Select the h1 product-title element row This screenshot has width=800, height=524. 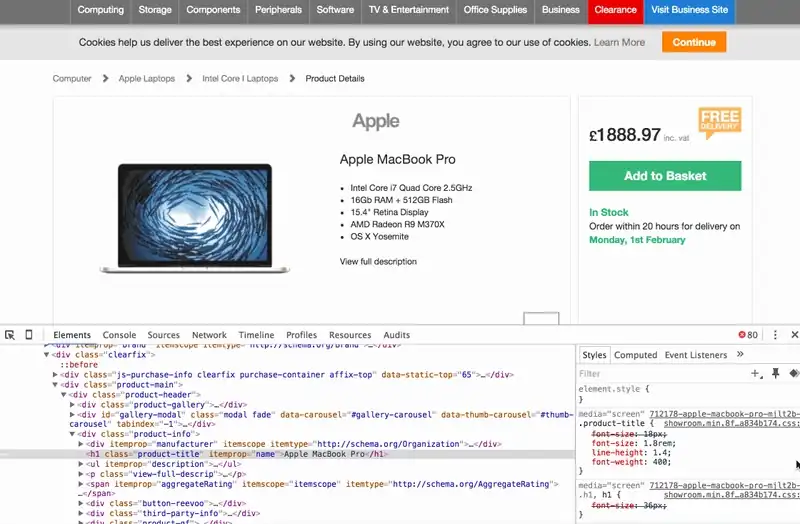click(287, 454)
